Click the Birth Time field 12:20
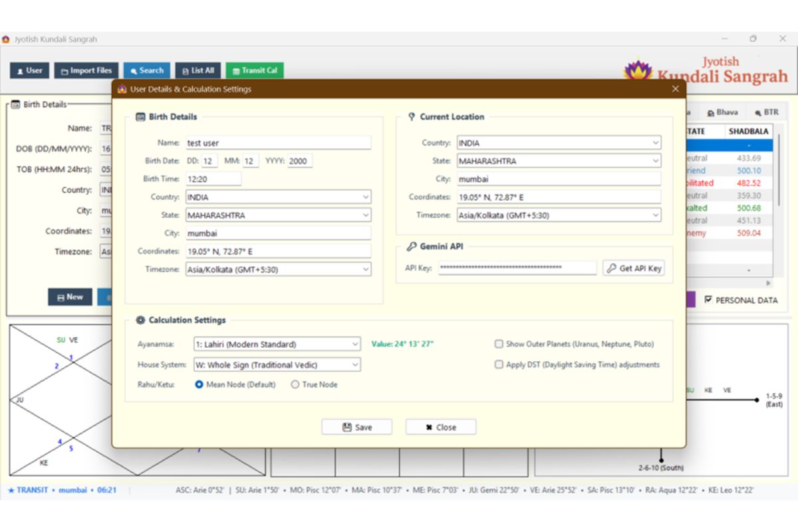798x532 pixels. pyautogui.click(x=213, y=178)
